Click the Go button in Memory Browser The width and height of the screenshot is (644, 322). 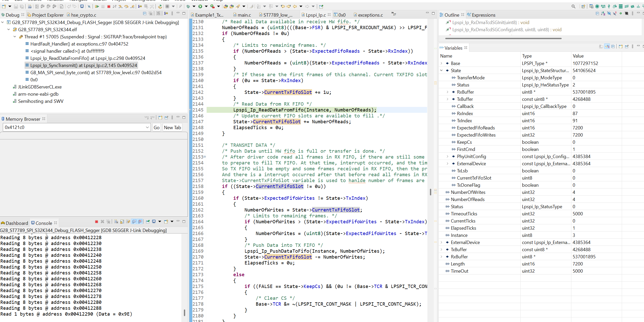[157, 127]
